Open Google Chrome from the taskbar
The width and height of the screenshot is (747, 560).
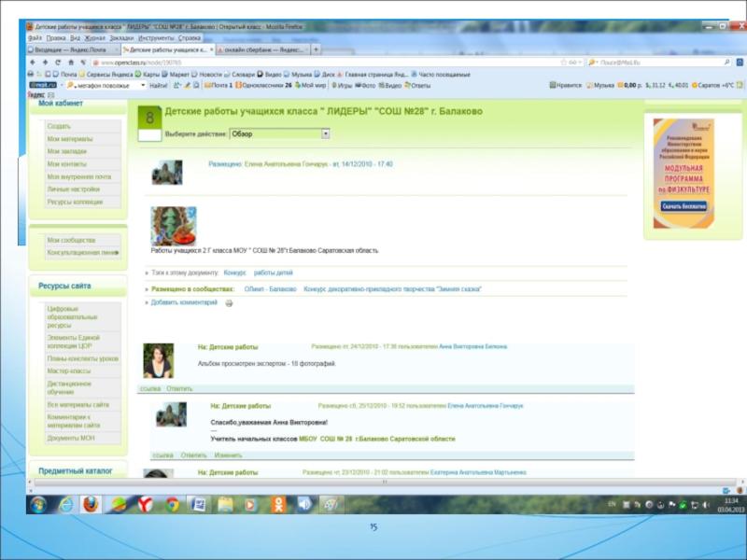click(172, 504)
